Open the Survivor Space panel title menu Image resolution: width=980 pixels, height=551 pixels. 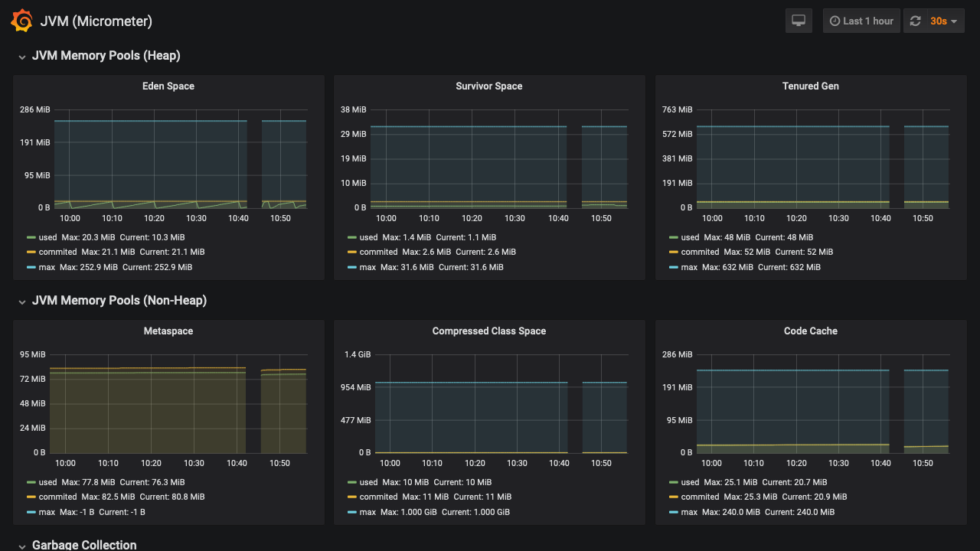click(x=488, y=86)
